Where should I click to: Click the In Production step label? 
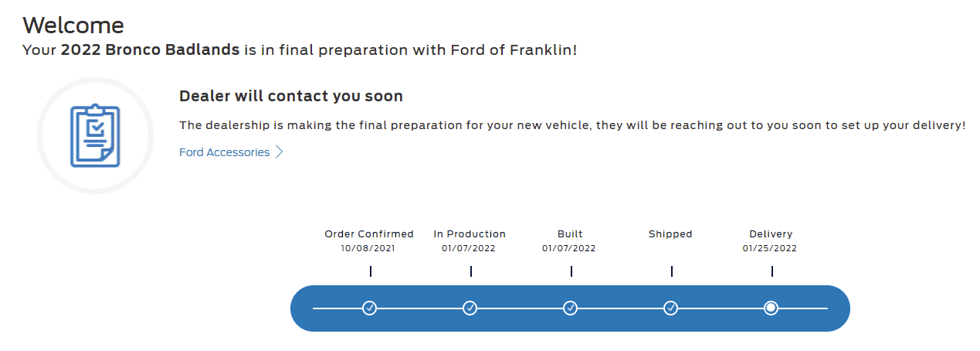[x=470, y=233]
